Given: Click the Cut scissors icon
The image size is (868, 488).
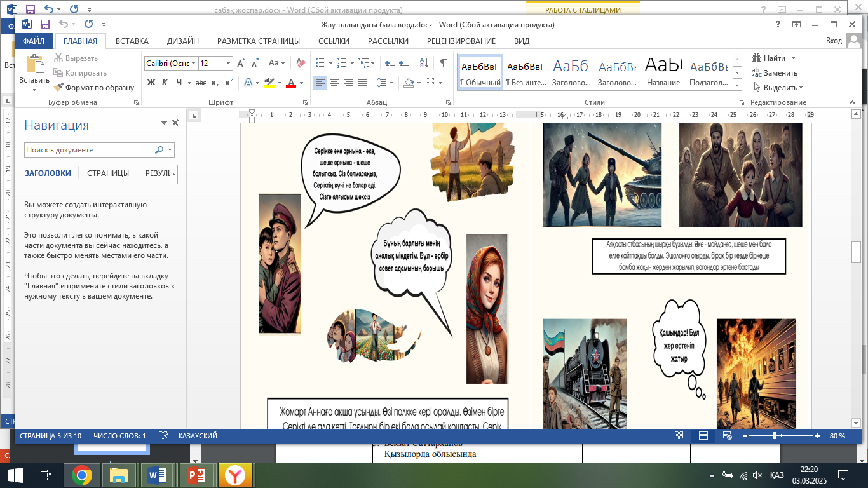Looking at the screenshot, I should click(x=59, y=58).
